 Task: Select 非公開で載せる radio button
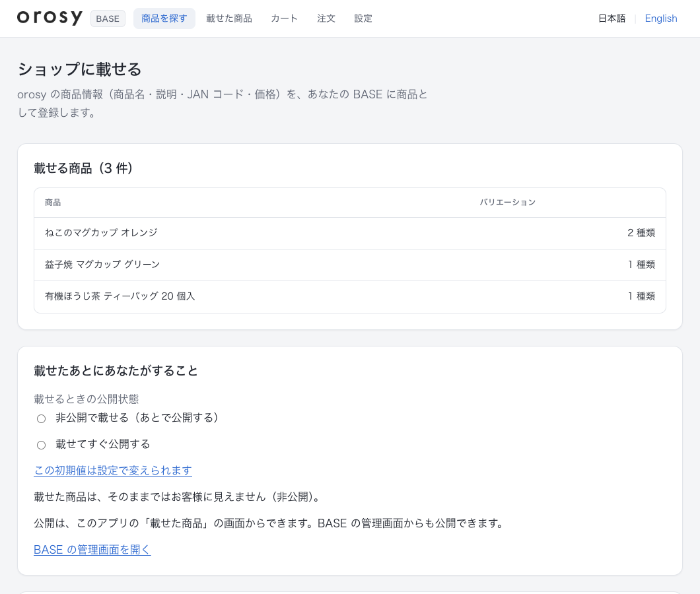41,418
